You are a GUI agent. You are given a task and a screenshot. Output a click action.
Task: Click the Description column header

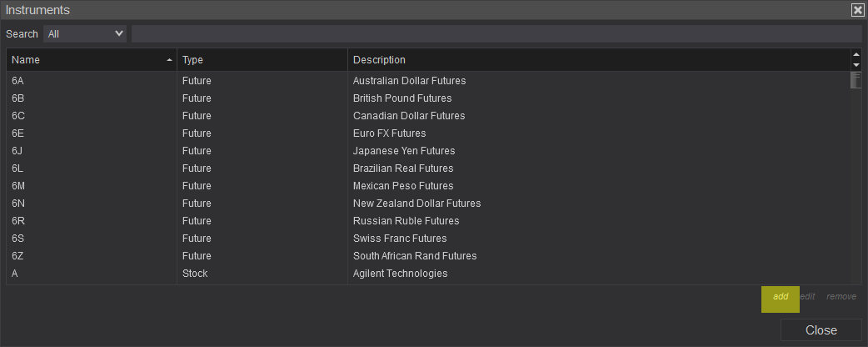point(598,60)
